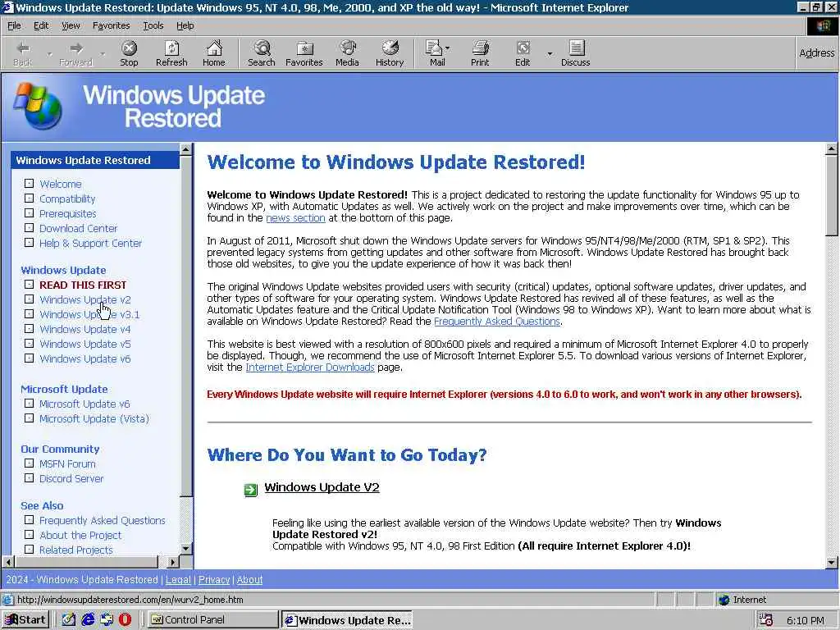Open READ THIS FIRST link

click(x=83, y=285)
